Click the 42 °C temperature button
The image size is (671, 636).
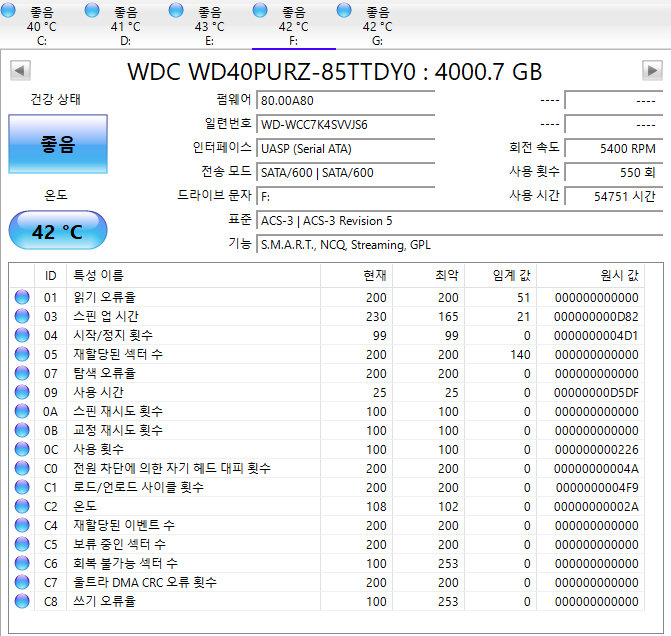pos(57,231)
